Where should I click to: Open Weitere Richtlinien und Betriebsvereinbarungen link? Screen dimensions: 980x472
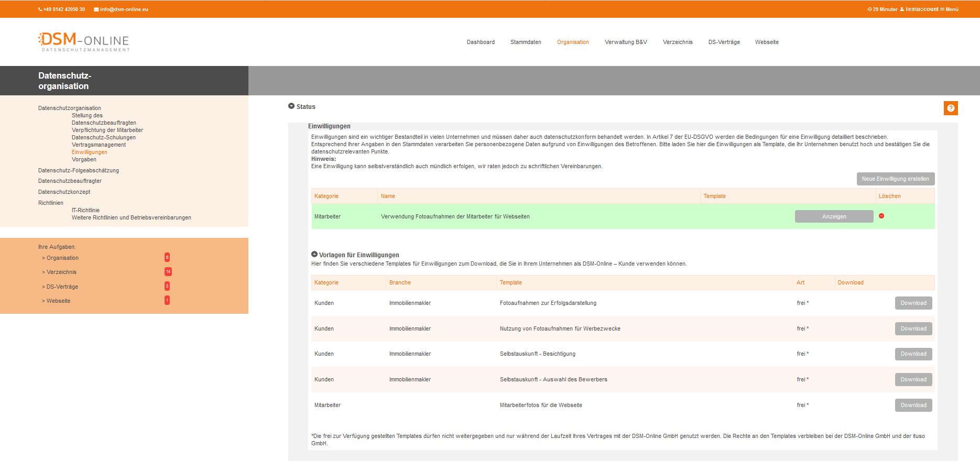132,217
